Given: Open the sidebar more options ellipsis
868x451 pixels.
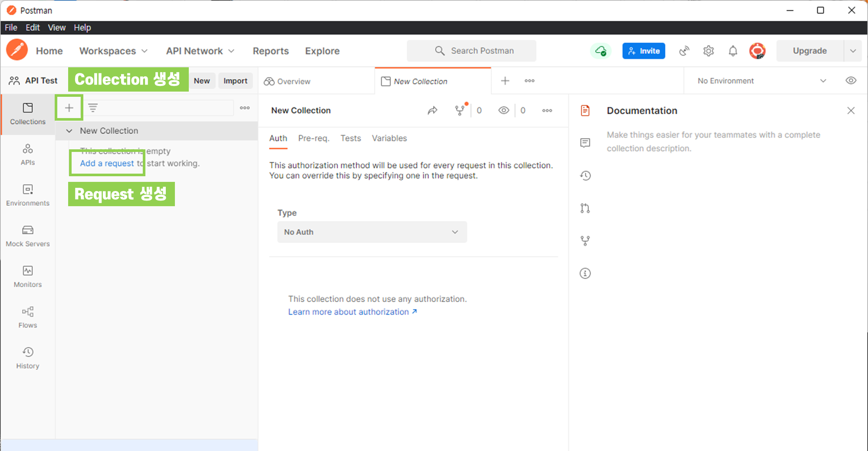Looking at the screenshot, I should coord(245,108).
